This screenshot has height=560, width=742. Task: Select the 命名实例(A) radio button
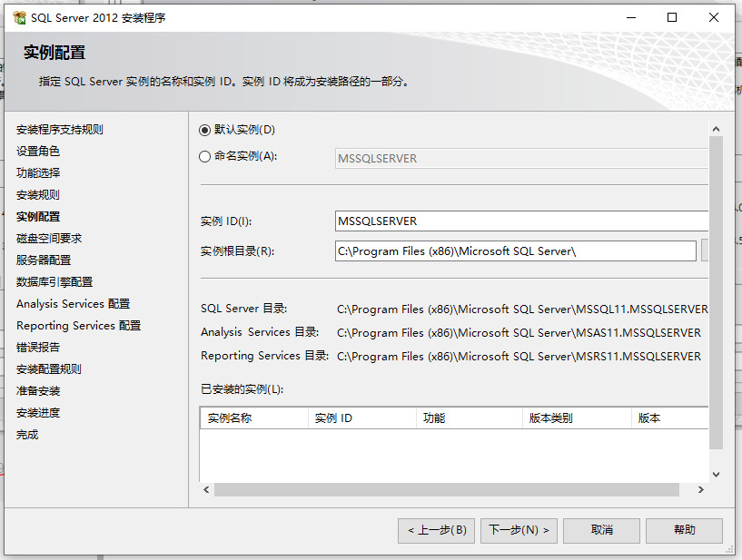tap(205, 156)
